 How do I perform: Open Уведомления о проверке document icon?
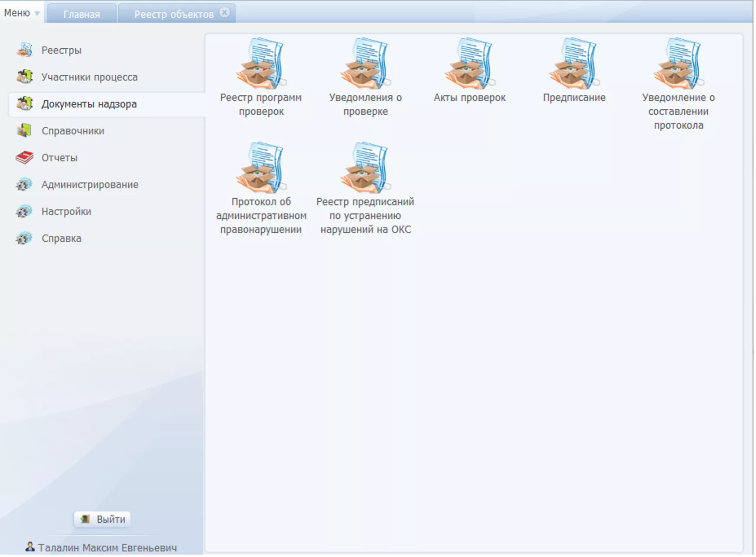click(x=365, y=64)
